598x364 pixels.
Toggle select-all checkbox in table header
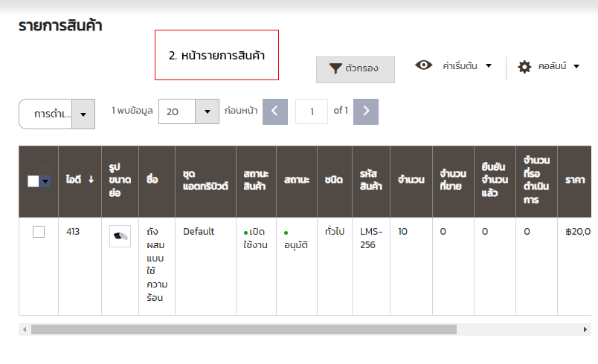(33, 181)
